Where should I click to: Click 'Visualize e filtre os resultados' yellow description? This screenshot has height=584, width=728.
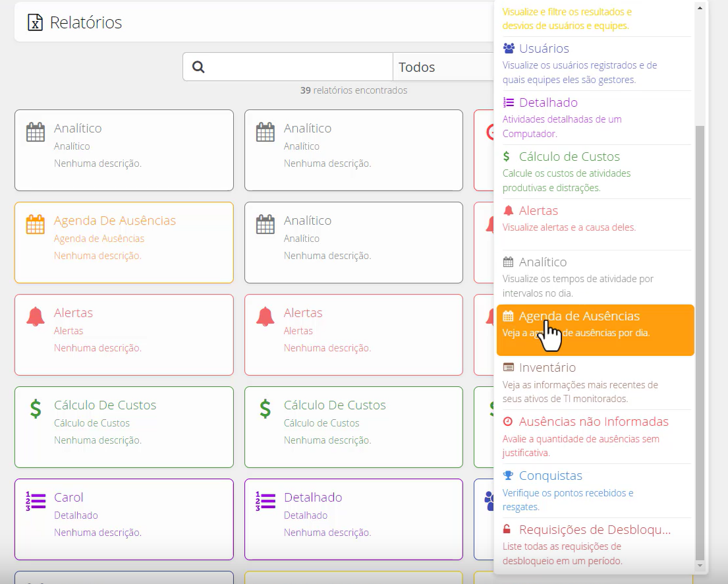[x=567, y=18]
